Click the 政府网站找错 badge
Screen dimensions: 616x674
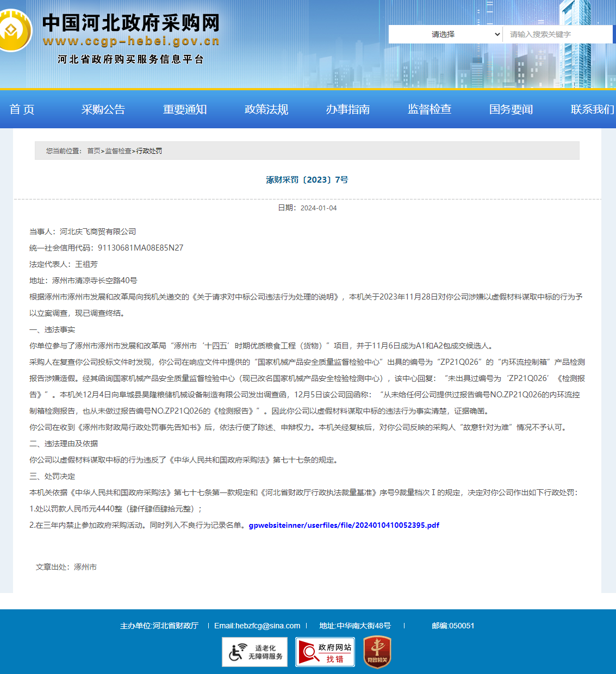[325, 652]
